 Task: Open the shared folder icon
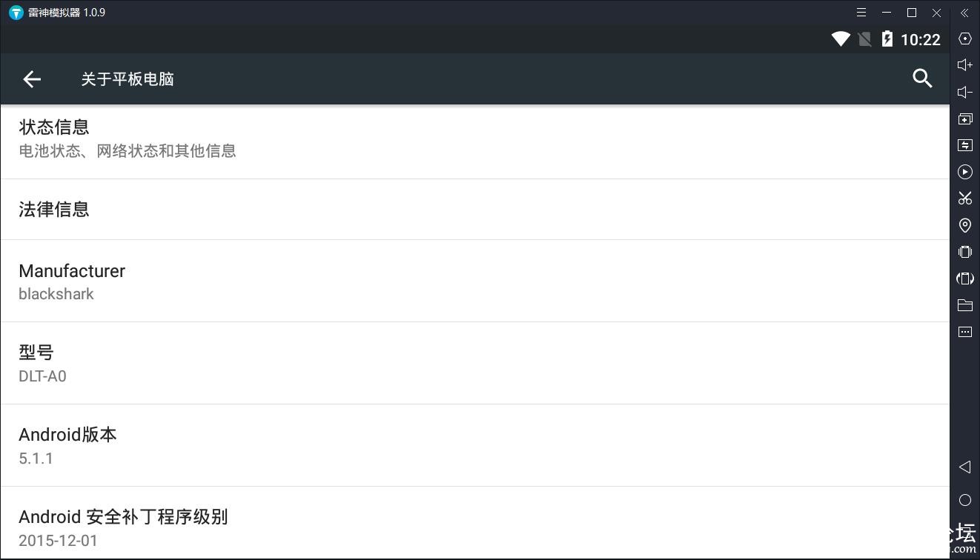pyautogui.click(x=964, y=305)
